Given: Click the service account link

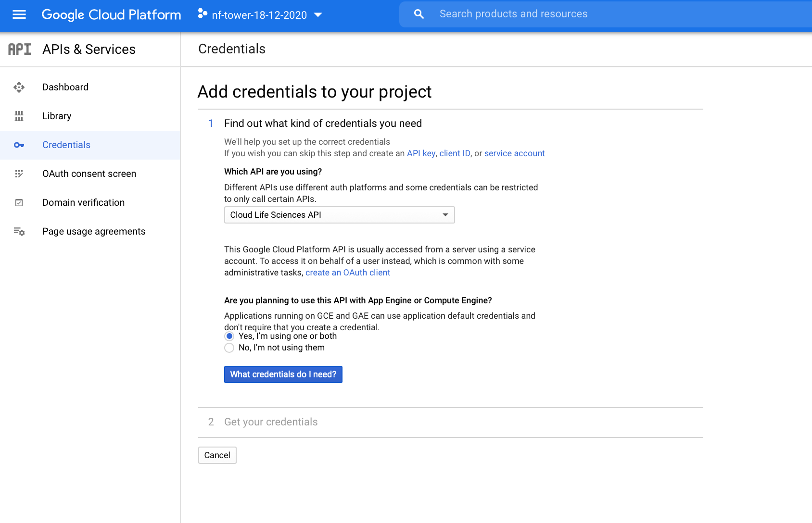Looking at the screenshot, I should point(514,153).
